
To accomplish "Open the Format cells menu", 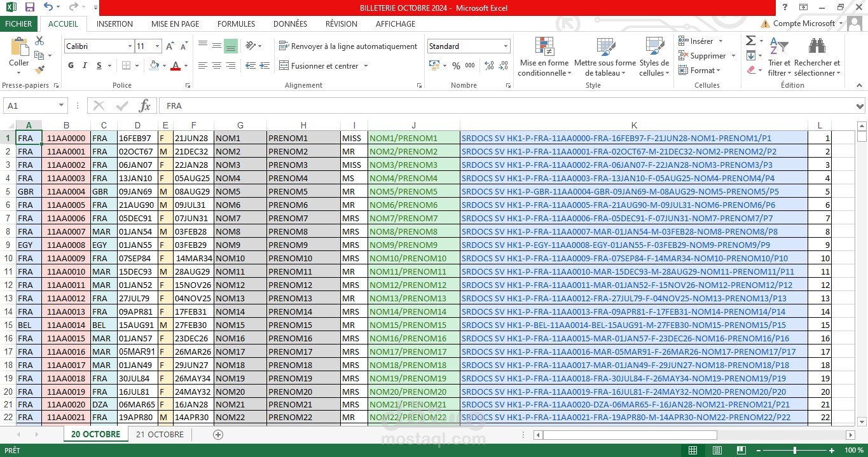I will click(700, 70).
